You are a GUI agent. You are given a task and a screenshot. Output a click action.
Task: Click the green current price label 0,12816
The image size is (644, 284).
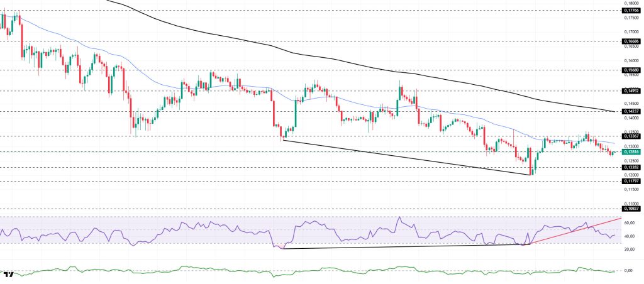[632, 151]
